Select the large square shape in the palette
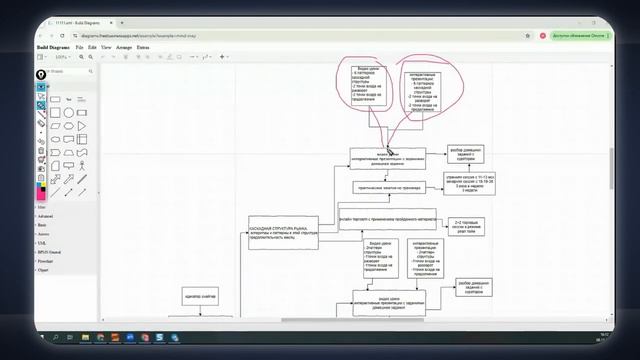 pos(55,113)
